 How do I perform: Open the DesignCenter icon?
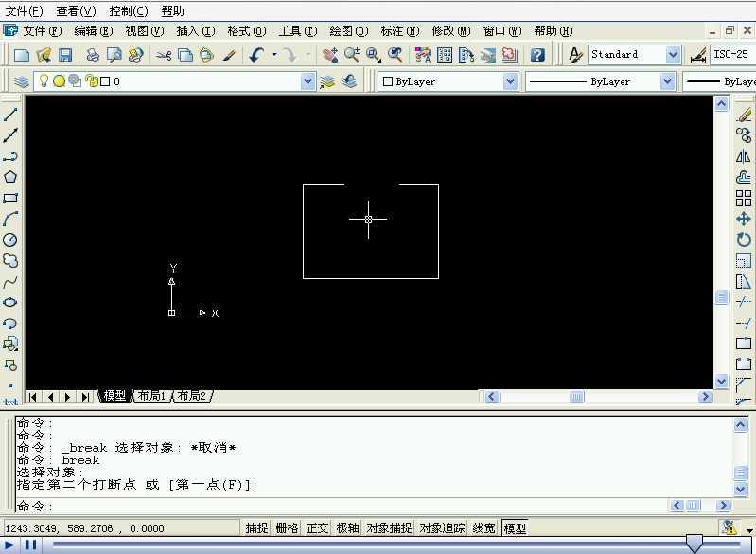[x=445, y=55]
